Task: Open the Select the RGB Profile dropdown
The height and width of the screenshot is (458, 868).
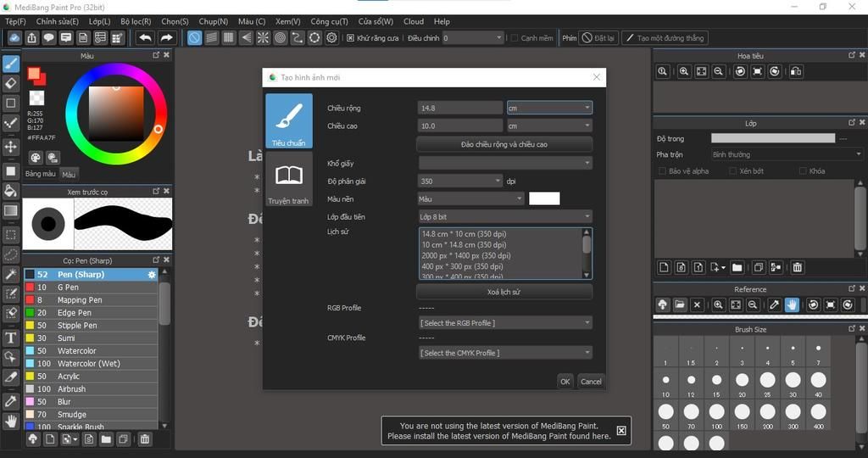Action: pyautogui.click(x=505, y=323)
